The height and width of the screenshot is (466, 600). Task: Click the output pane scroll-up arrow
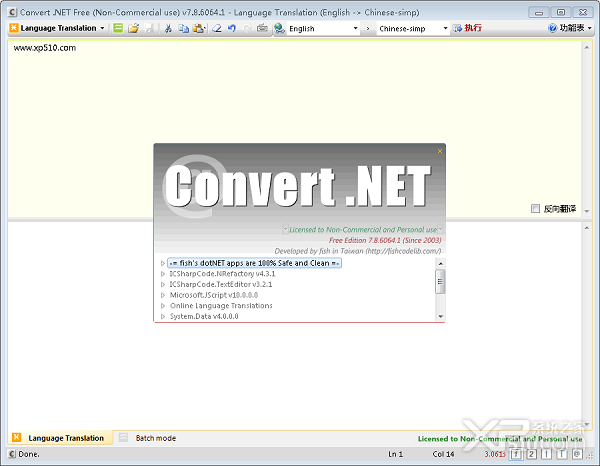click(587, 228)
